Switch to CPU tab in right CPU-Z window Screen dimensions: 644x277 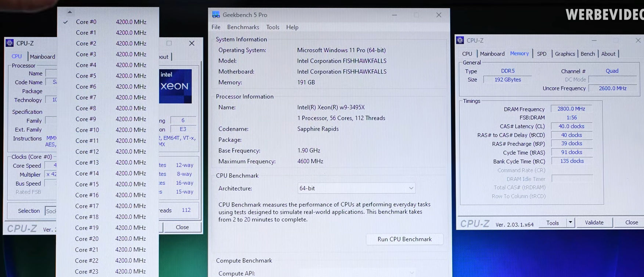coord(467,54)
